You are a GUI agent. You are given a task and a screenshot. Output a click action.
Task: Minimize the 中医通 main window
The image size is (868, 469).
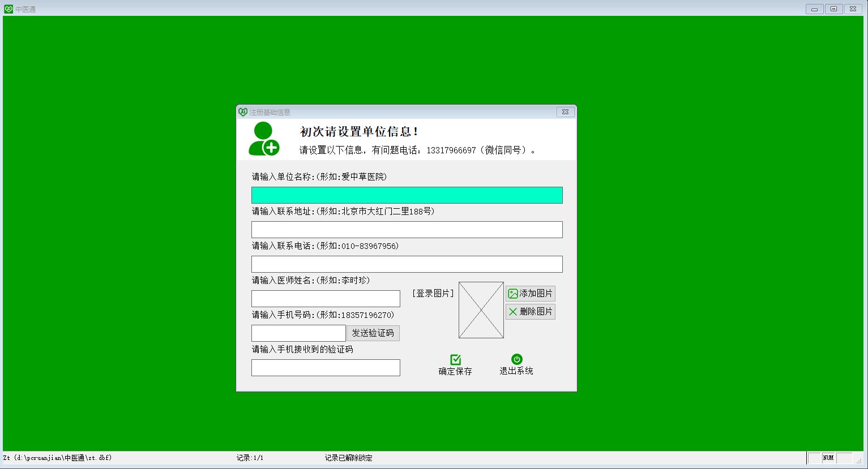point(815,9)
